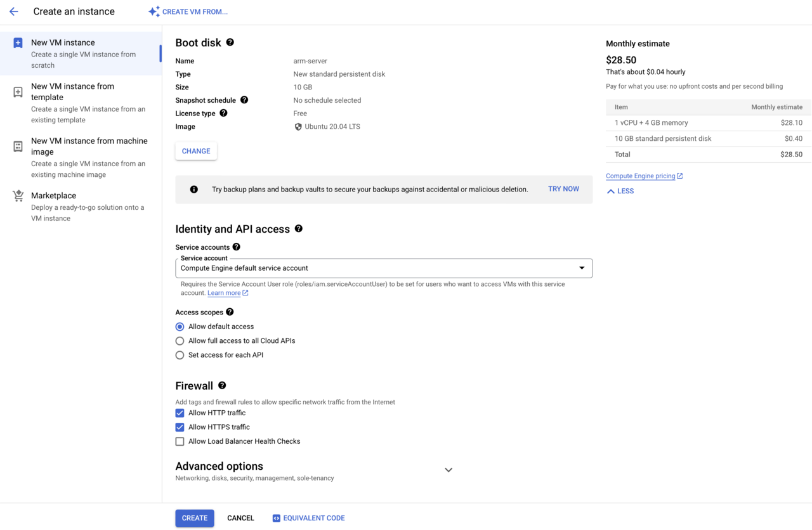812x530 pixels.
Task: Open Marketplace in the sidebar
Action: pos(53,196)
